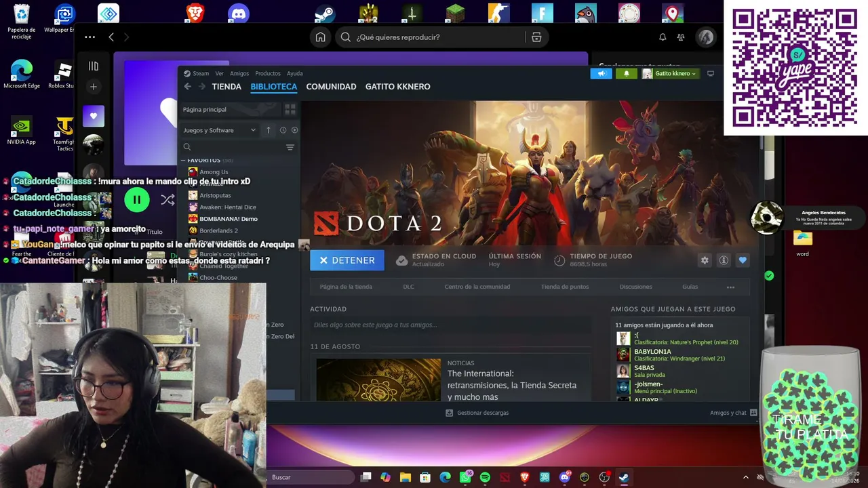The width and height of the screenshot is (868, 488).
Task: Open the COMUNIDAD tab
Action: 331,87
